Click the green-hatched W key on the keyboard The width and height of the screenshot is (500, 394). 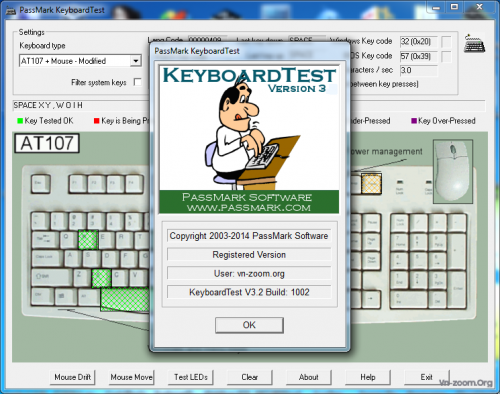pyautogui.click(x=88, y=240)
